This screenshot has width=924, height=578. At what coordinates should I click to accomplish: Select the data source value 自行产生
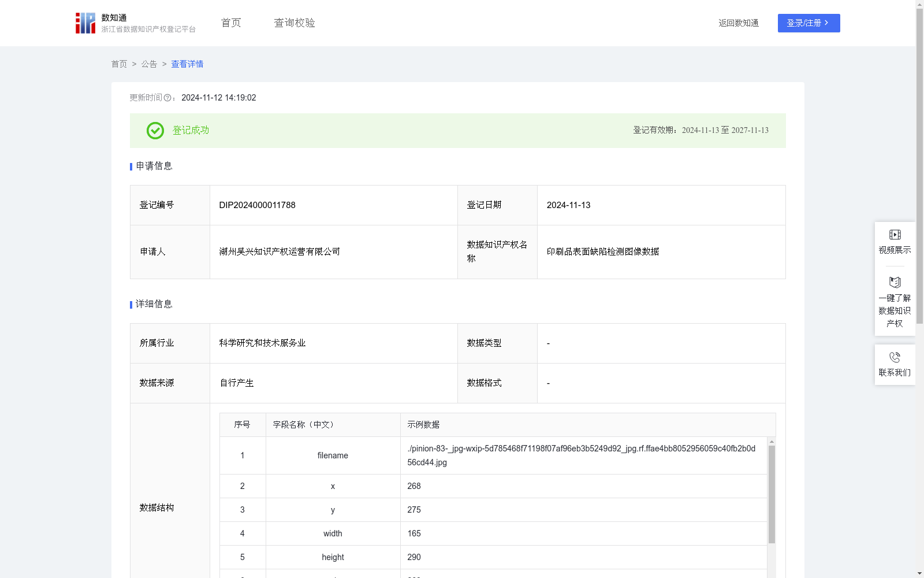coord(237,383)
